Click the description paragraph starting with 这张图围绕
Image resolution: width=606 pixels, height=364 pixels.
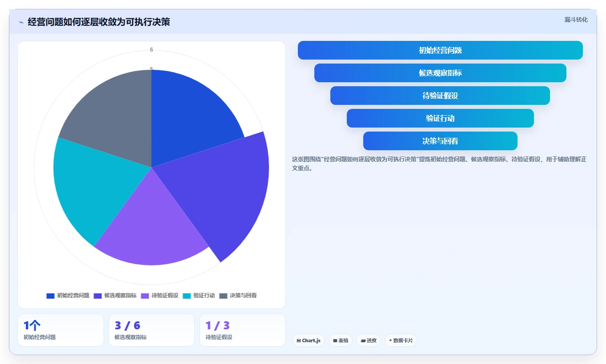pyautogui.click(x=439, y=164)
